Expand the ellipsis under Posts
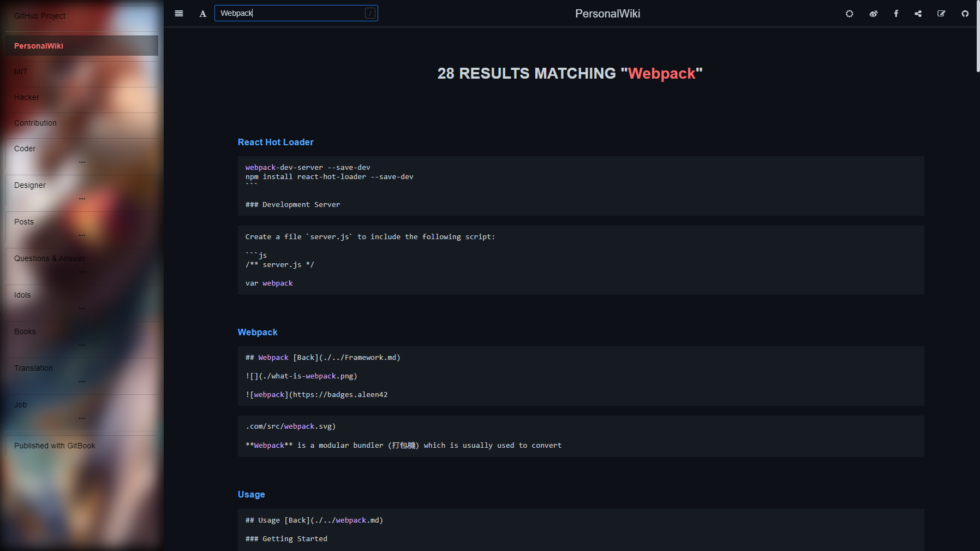This screenshot has width=980, height=551. [x=82, y=235]
